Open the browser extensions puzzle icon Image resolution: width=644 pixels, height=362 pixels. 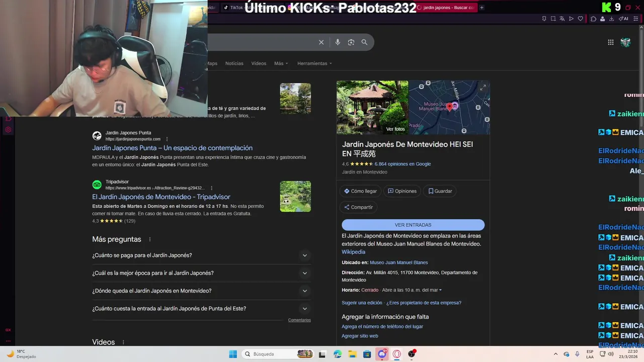pyautogui.click(x=593, y=19)
